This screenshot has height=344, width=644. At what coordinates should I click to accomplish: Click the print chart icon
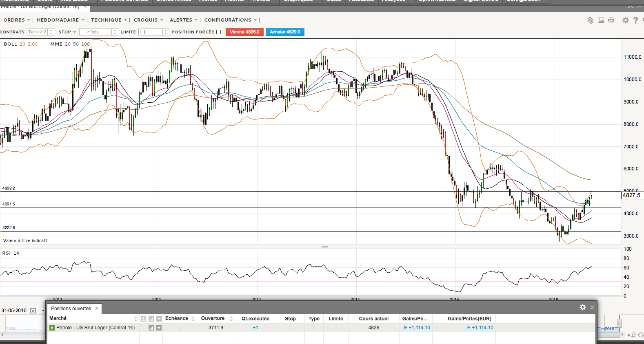click(x=611, y=20)
